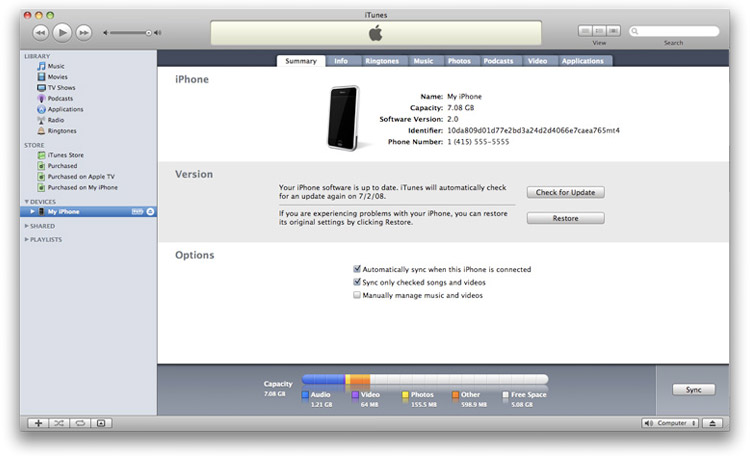Click the Restore button

[565, 218]
